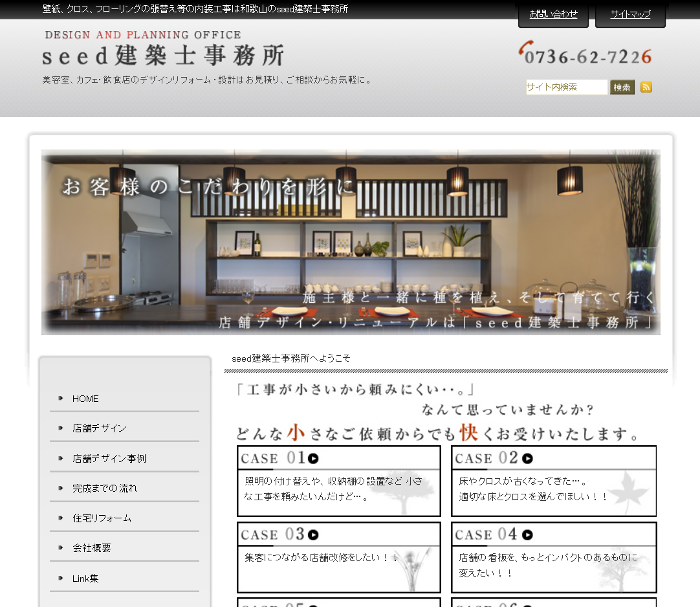The height and width of the screenshot is (607, 700).
Task: Go to HOME in the sidebar
Action: [x=85, y=399]
